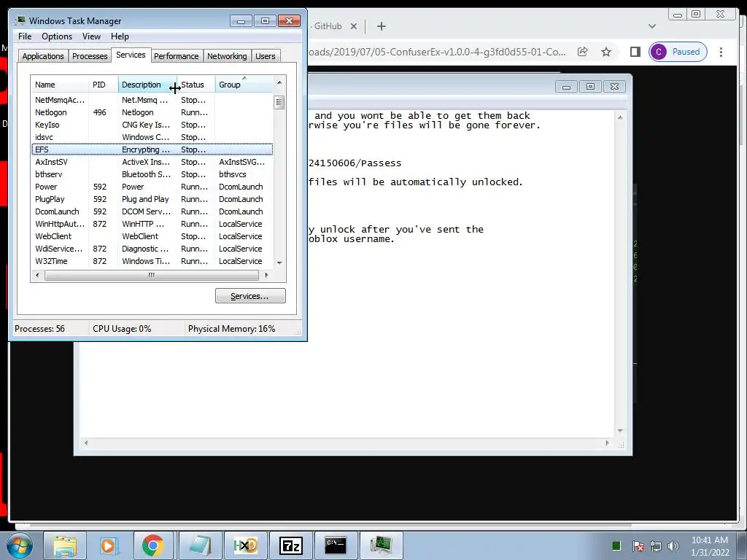Select the idsvc service row
Viewport: 747px width, 560px height.
tap(152, 137)
